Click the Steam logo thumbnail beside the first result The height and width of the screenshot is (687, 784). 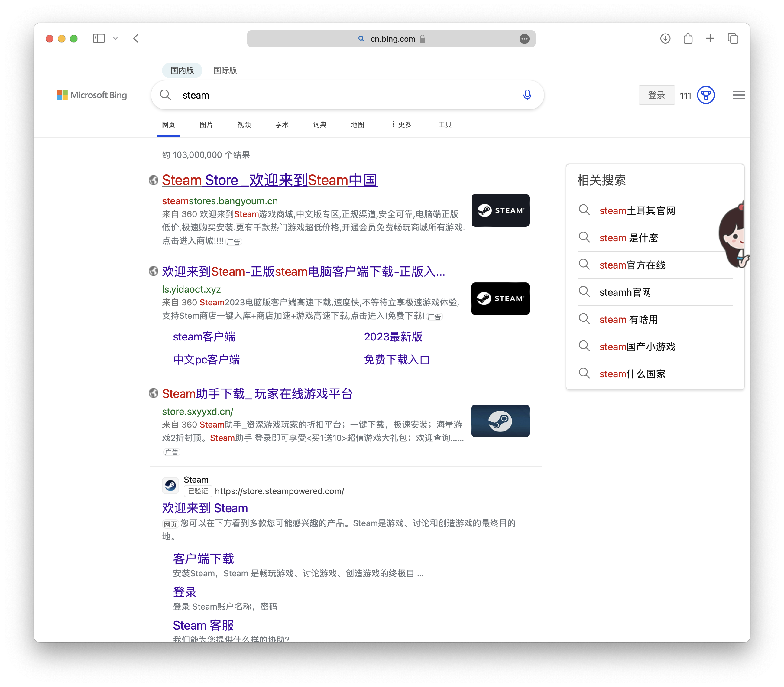coord(501,210)
